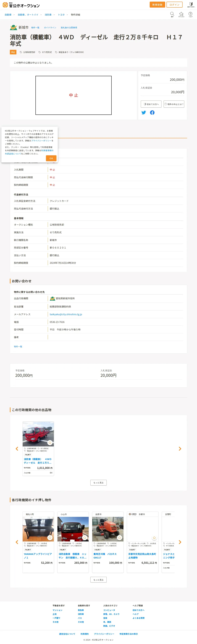
Task: Open 乗用芝刈機 バロネス GM117 title
Action: tap(105, 556)
